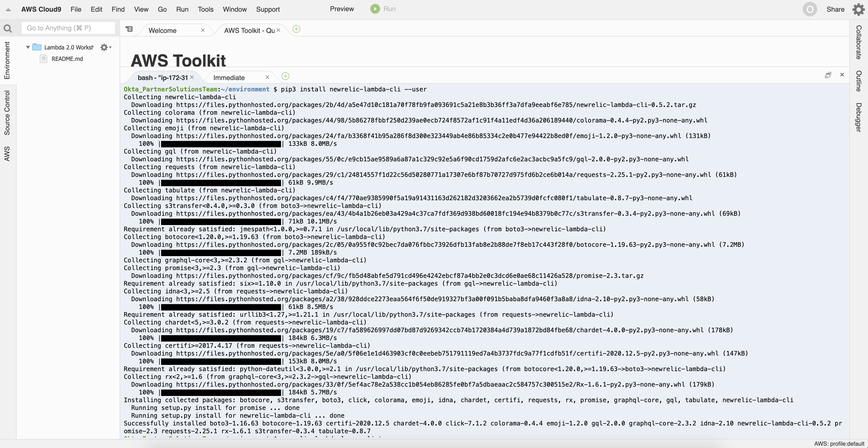Click the 'Collecting gql' terminal line
This screenshot has width=868, height=448.
(200, 151)
